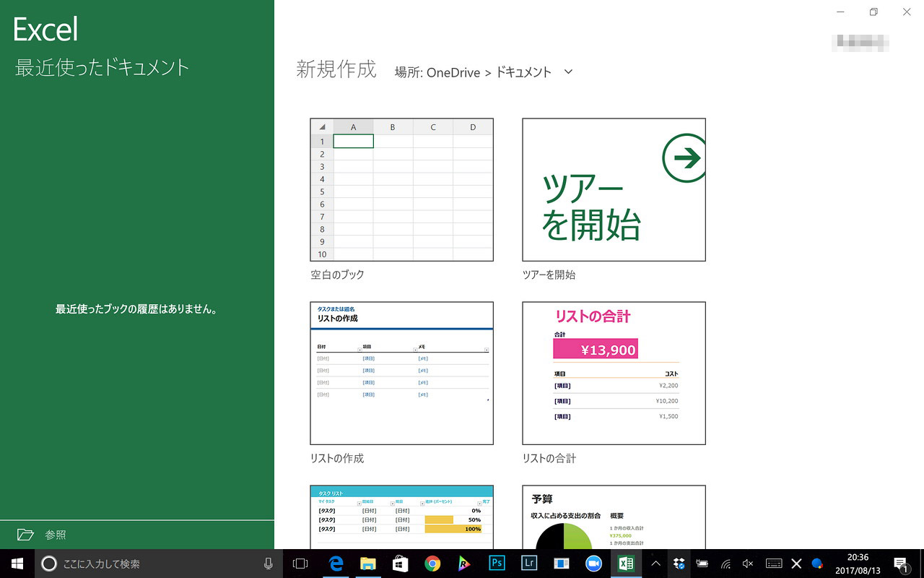Open the touch keyboard tray icon
Viewport: 924px width, 578px height.
pos(773,564)
